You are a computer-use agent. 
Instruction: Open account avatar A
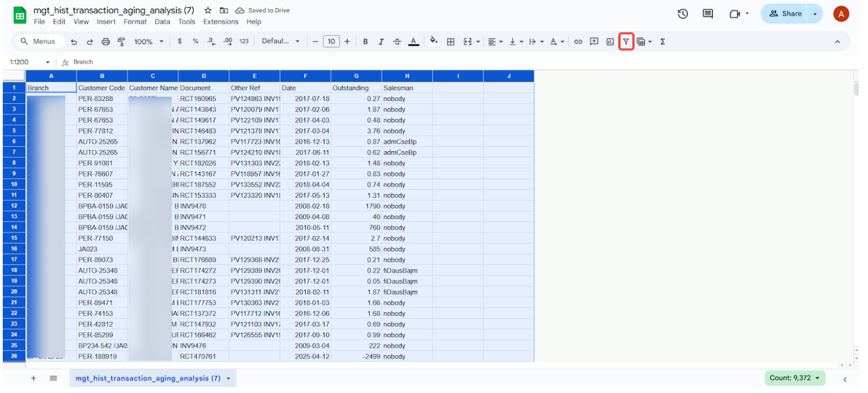pyautogui.click(x=841, y=14)
